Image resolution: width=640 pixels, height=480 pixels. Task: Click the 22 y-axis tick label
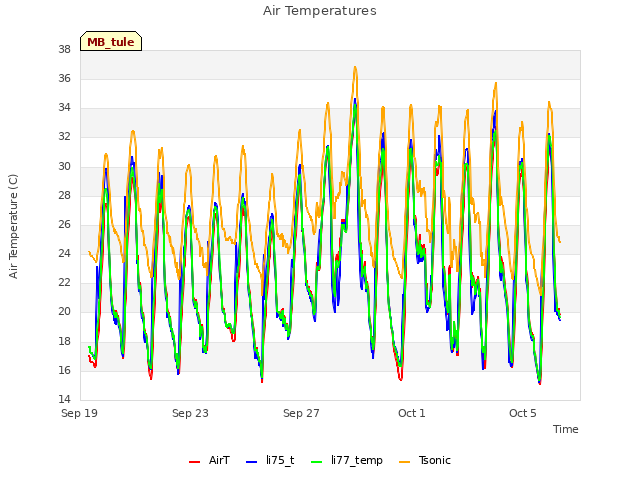pos(64,282)
